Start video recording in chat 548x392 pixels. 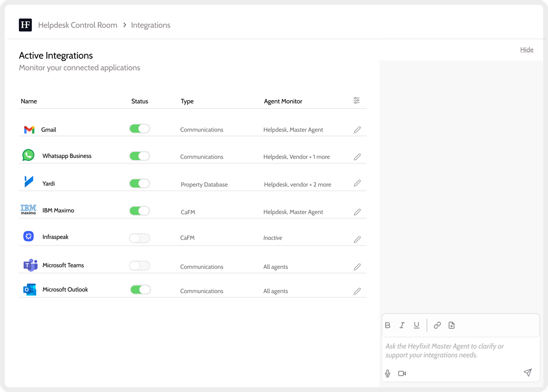402,373
